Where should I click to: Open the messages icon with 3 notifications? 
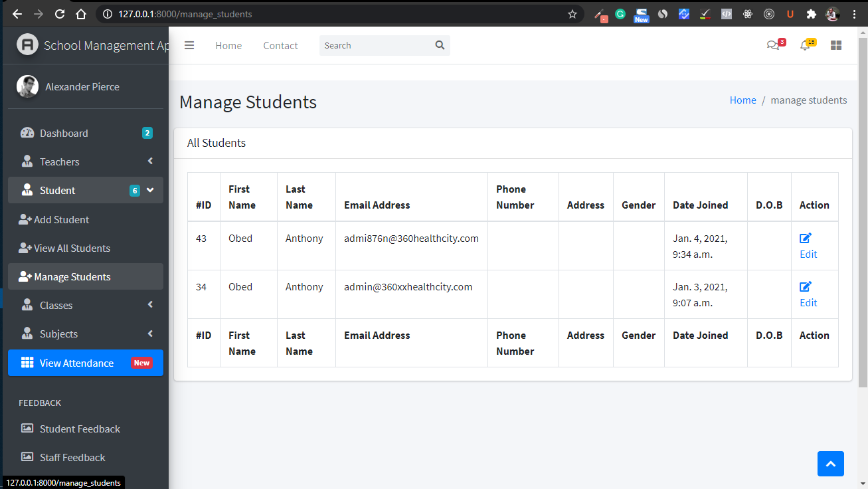(773, 45)
